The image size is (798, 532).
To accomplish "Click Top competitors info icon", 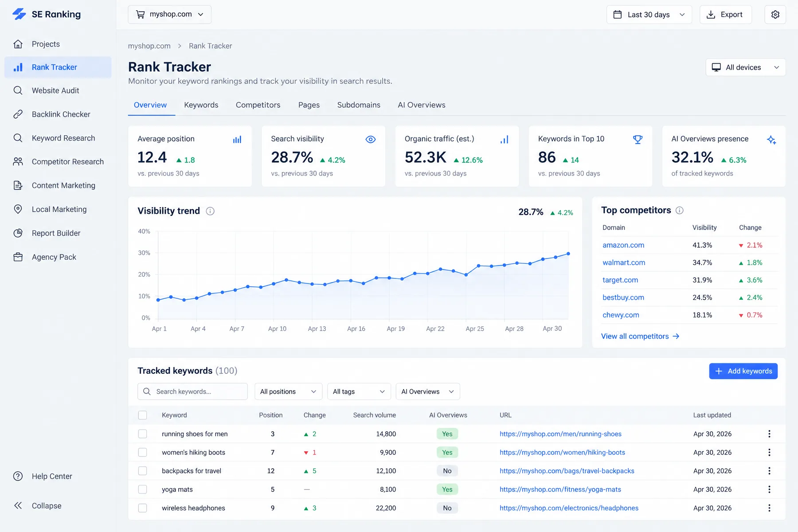I will pyautogui.click(x=680, y=210).
